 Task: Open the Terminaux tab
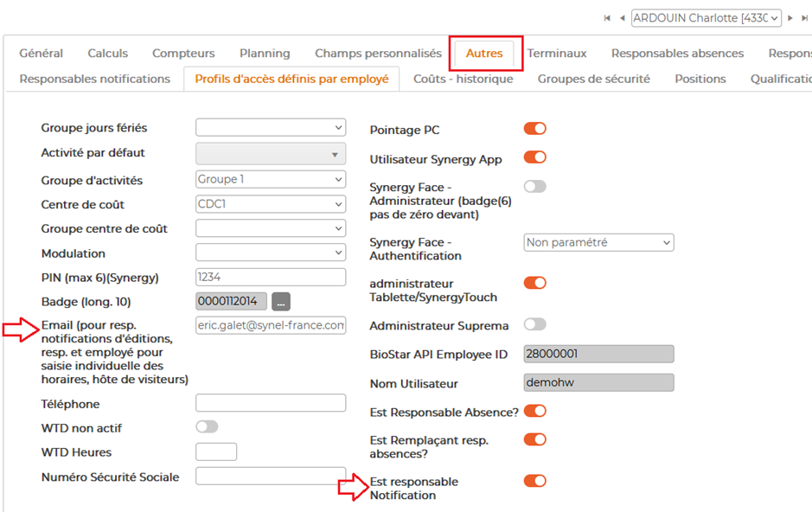557,54
